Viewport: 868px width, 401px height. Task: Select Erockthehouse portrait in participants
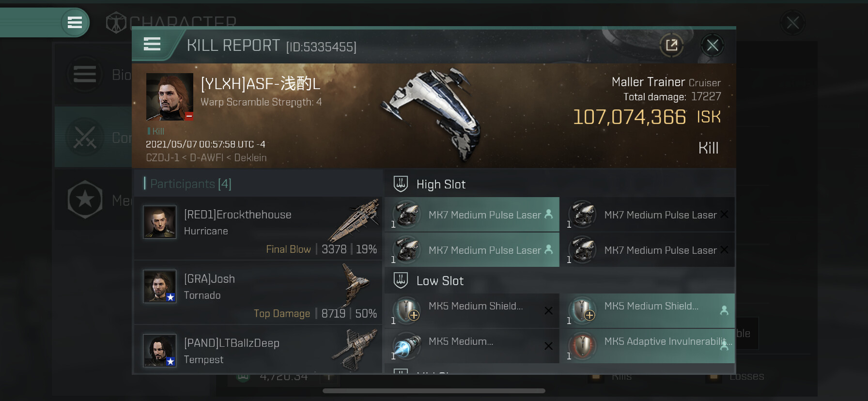[160, 222]
